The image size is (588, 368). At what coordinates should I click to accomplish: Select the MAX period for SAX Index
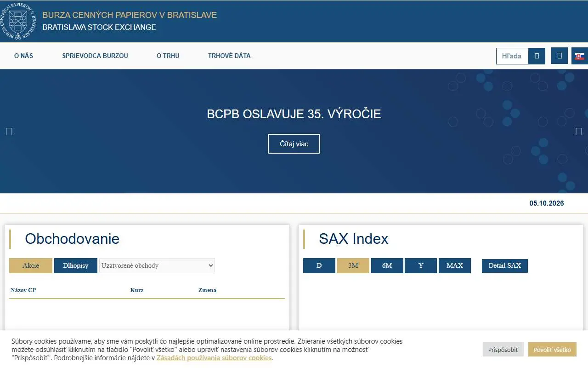(x=455, y=265)
